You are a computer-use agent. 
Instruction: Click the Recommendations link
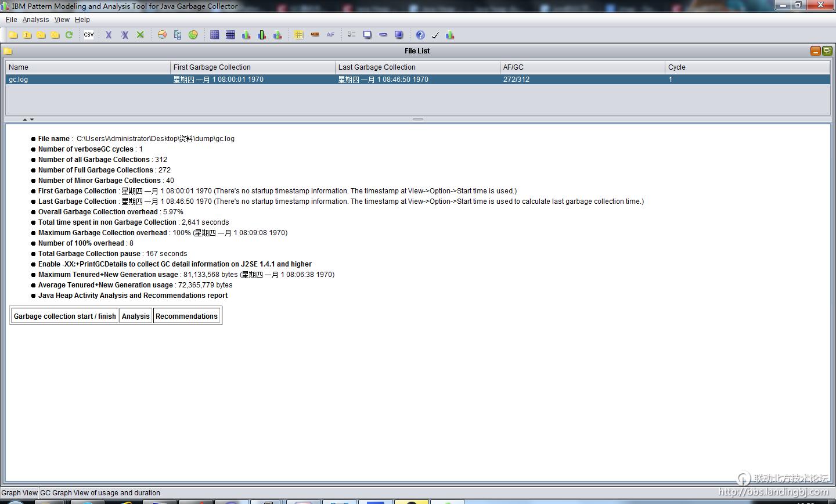pos(186,316)
